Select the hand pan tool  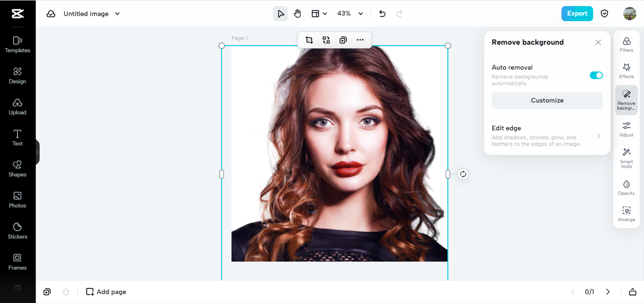click(297, 14)
